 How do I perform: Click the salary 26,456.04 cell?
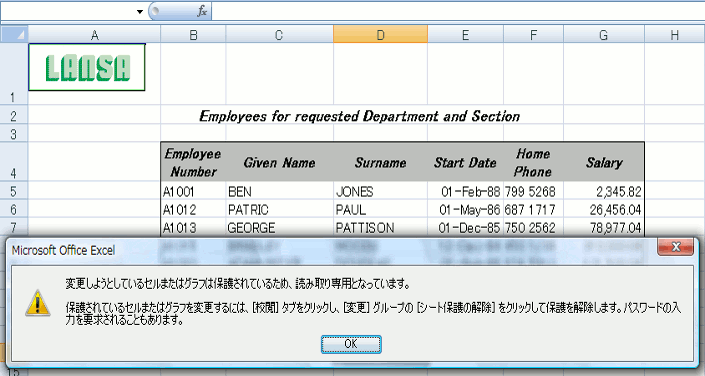(604, 210)
